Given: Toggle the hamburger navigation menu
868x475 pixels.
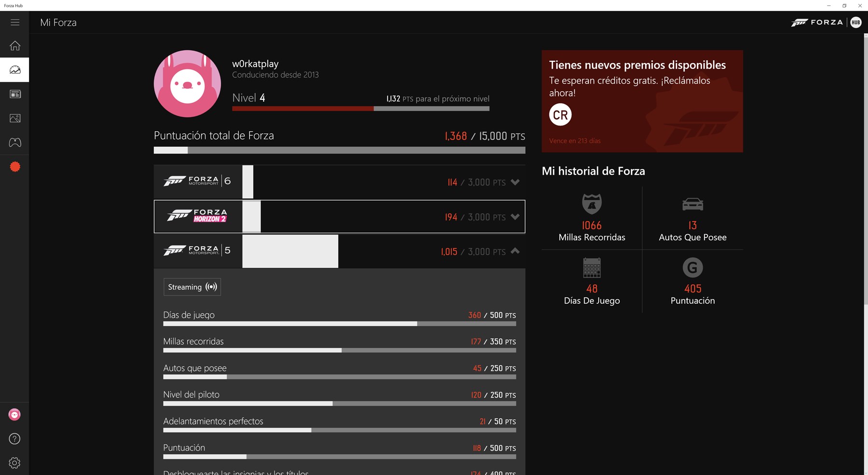Looking at the screenshot, I should click(15, 22).
